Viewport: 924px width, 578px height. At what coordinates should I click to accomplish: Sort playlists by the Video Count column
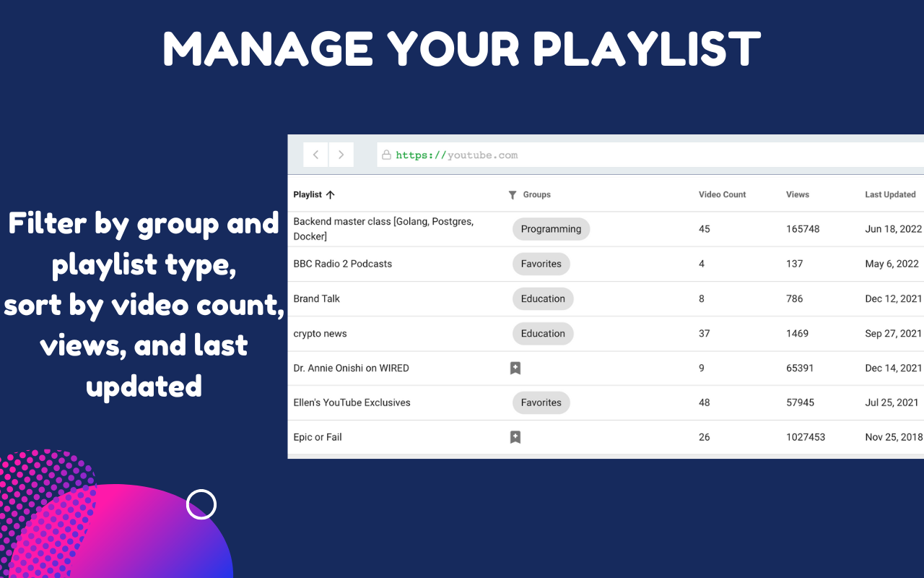[722, 194]
